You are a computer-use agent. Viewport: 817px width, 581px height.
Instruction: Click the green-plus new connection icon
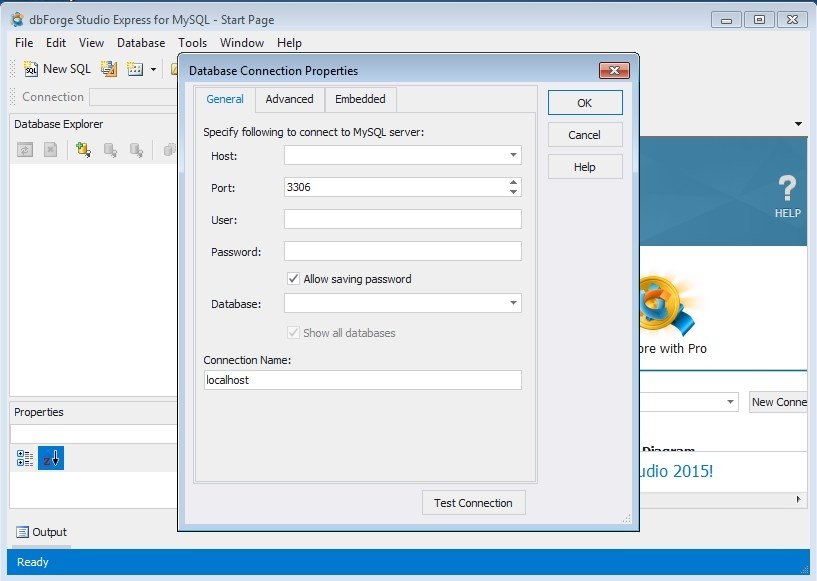pyautogui.click(x=83, y=150)
